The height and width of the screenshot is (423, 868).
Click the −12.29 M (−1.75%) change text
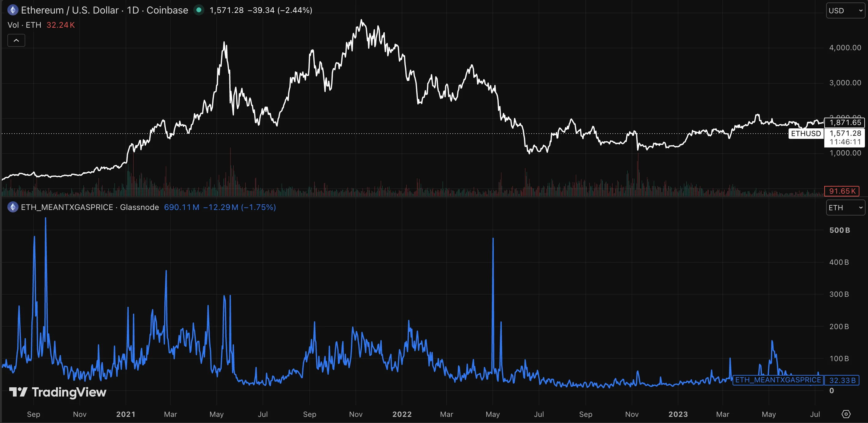tap(239, 207)
